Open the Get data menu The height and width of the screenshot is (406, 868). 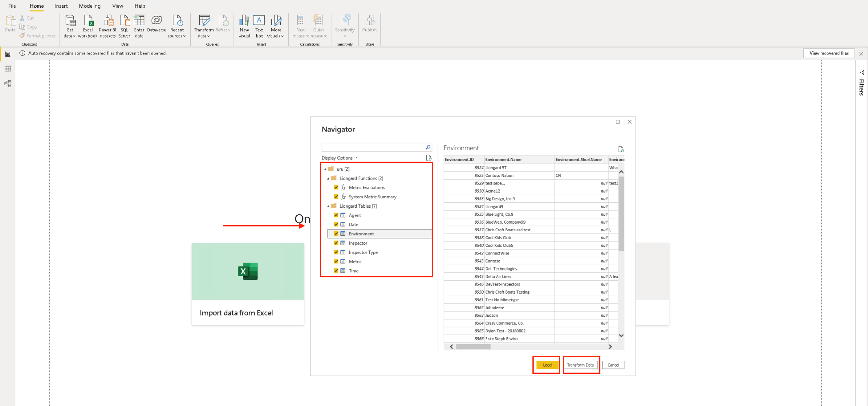click(x=70, y=26)
